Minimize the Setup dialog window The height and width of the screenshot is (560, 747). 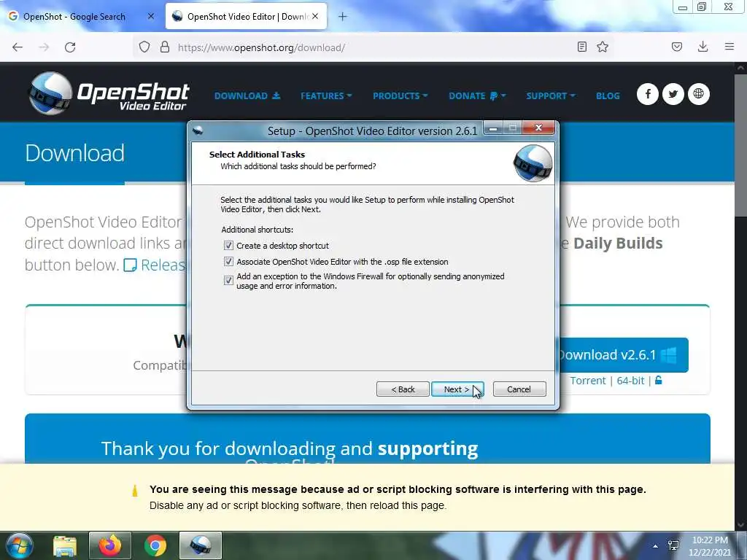494,128
